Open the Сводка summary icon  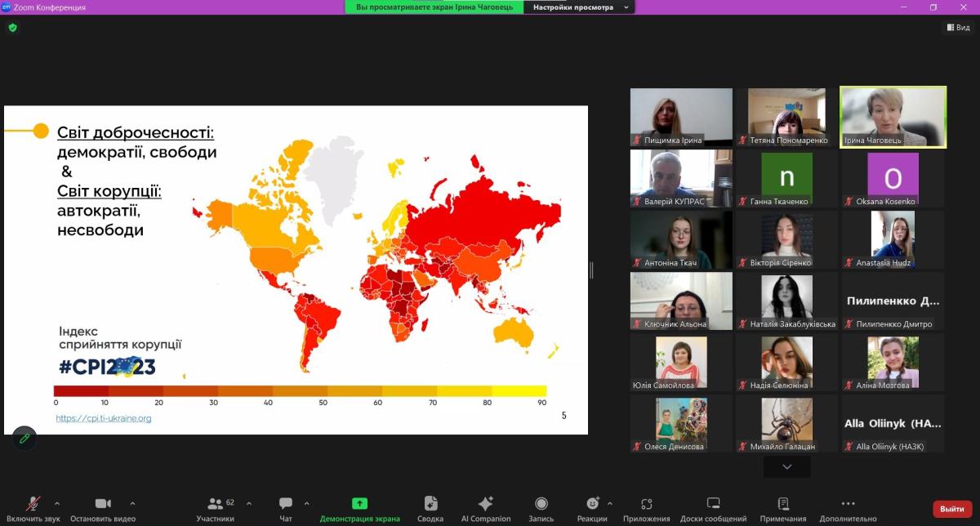pyautogui.click(x=430, y=504)
